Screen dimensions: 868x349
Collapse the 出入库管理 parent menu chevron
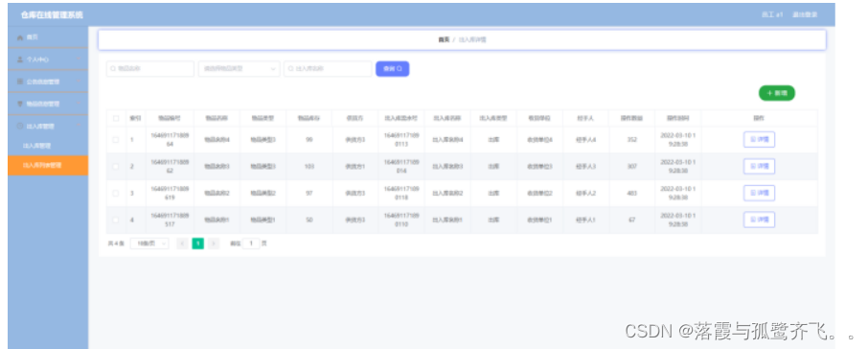78,127
